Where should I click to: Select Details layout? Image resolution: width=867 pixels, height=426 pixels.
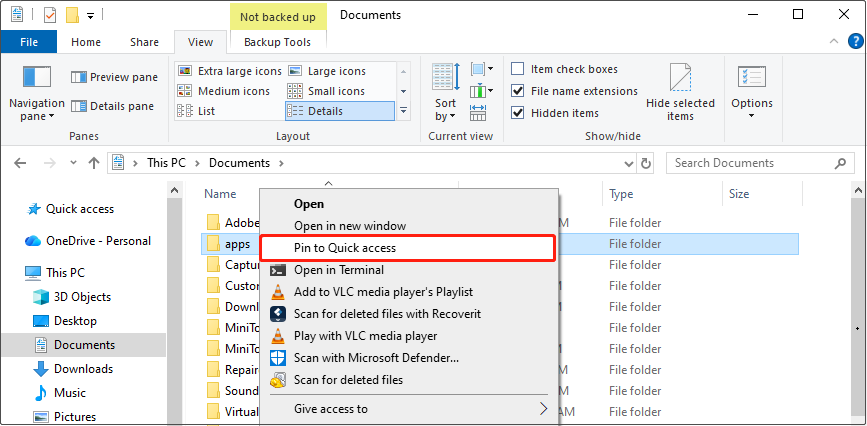(340, 111)
